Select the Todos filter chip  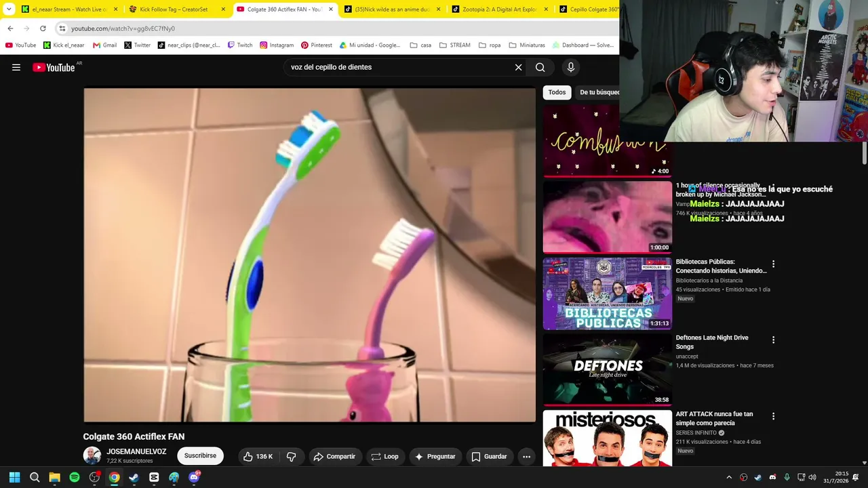pos(557,92)
